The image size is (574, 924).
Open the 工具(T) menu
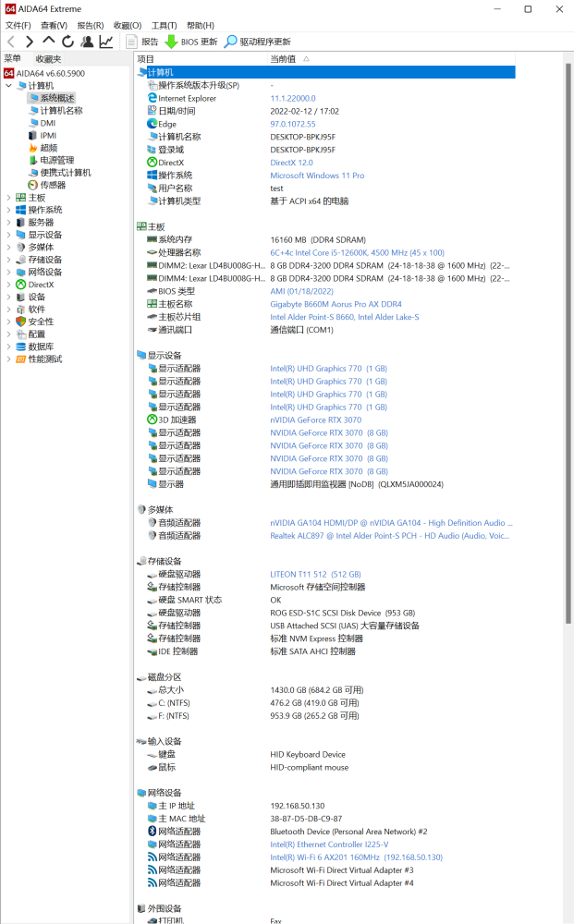(x=164, y=25)
